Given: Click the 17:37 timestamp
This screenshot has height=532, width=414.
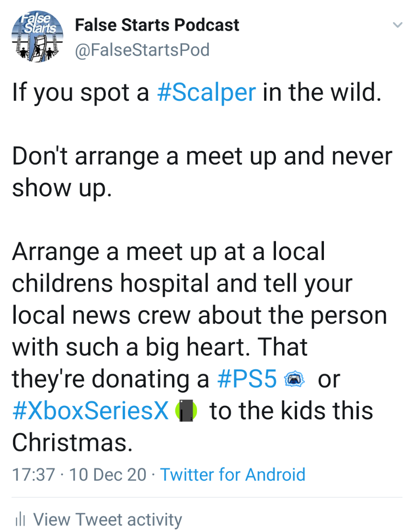Looking at the screenshot, I should pos(34,474).
